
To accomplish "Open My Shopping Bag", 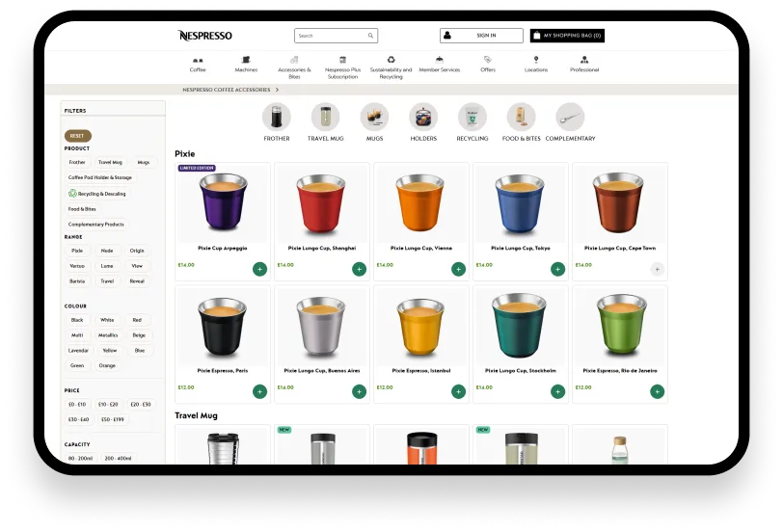I will pyautogui.click(x=567, y=36).
